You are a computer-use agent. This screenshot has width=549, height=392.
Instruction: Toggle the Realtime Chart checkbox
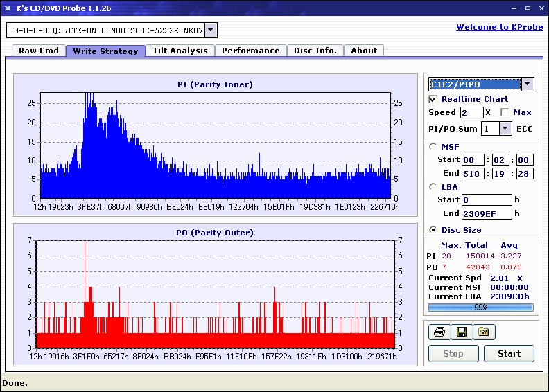tap(433, 99)
